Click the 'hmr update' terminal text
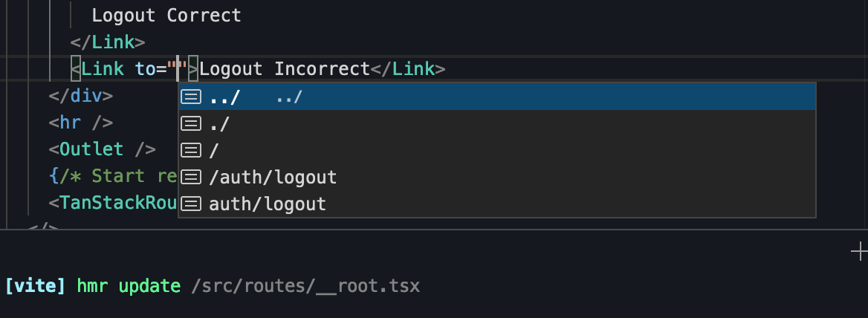Viewport: 868px width, 318px height. point(129,286)
